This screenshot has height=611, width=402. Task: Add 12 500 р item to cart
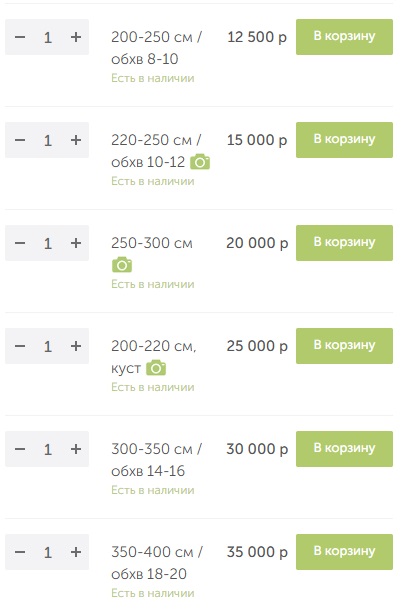tap(344, 37)
